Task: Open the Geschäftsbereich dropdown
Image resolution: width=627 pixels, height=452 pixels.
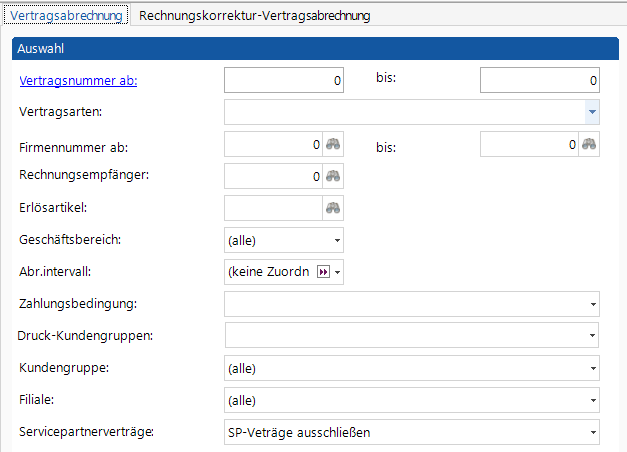Action: point(337,240)
